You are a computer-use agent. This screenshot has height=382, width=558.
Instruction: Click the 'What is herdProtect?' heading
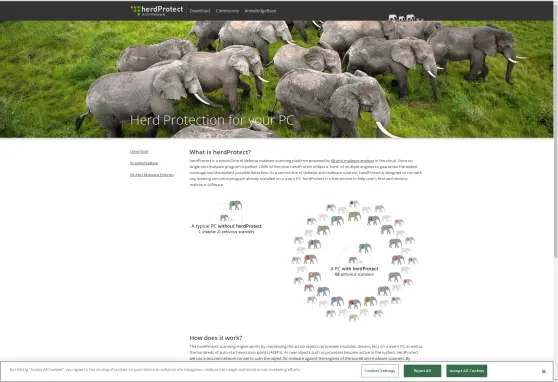pyautogui.click(x=220, y=152)
